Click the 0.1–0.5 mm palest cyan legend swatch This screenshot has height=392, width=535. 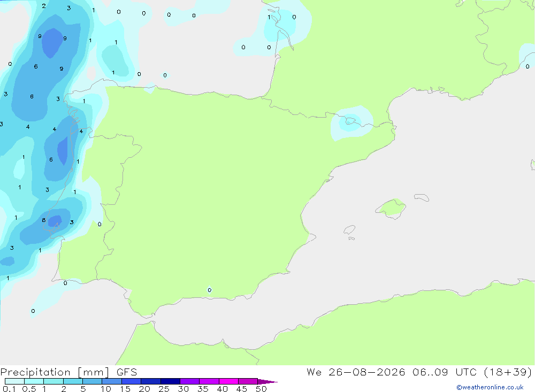coord(14,381)
